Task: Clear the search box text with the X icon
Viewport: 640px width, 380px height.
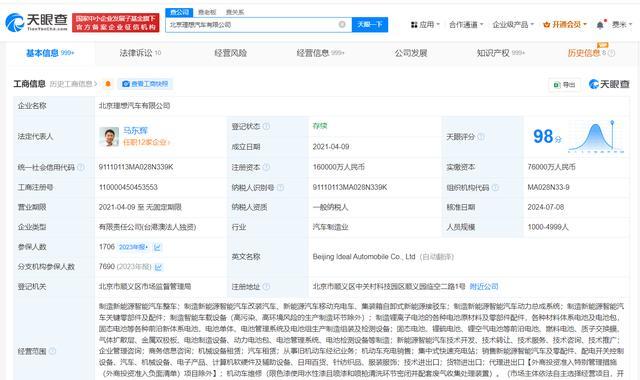Action: pyautogui.click(x=342, y=24)
